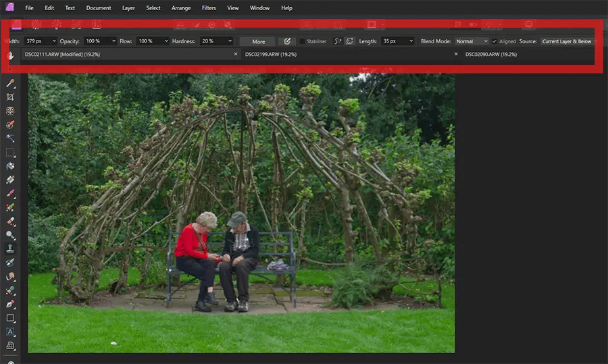Open the Source dropdown set to Current Layer & Below
This screenshot has width=608, height=364.
pos(569,41)
